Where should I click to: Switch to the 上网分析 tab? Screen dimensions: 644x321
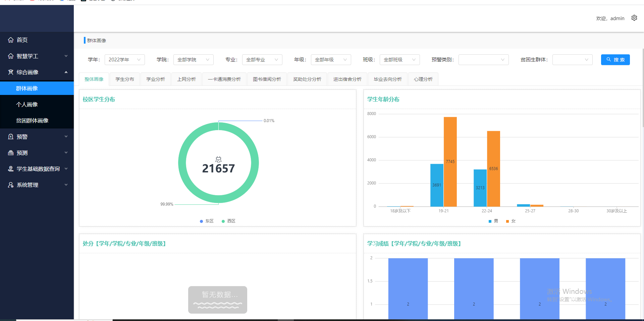click(186, 79)
